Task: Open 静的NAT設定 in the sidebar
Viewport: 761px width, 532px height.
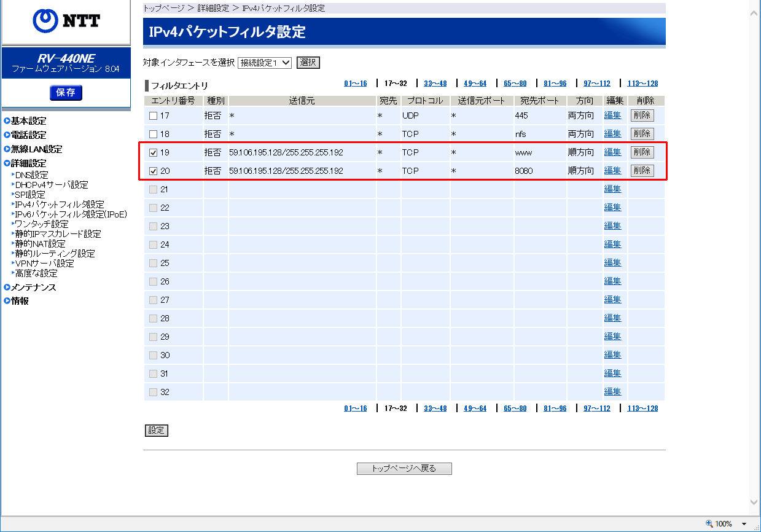Action: 40,244
